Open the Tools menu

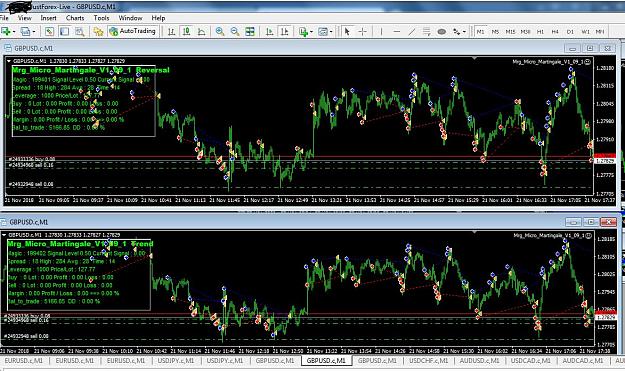[101, 18]
